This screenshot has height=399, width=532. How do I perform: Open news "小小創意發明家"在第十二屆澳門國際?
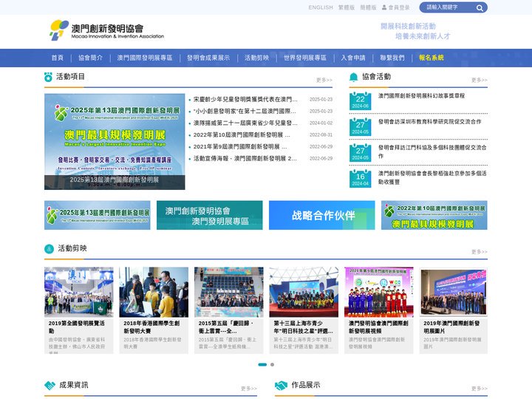tap(245, 112)
